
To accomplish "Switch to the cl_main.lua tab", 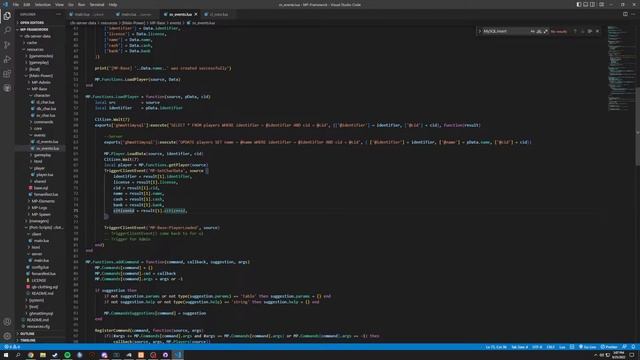I will click(x=218, y=14).
